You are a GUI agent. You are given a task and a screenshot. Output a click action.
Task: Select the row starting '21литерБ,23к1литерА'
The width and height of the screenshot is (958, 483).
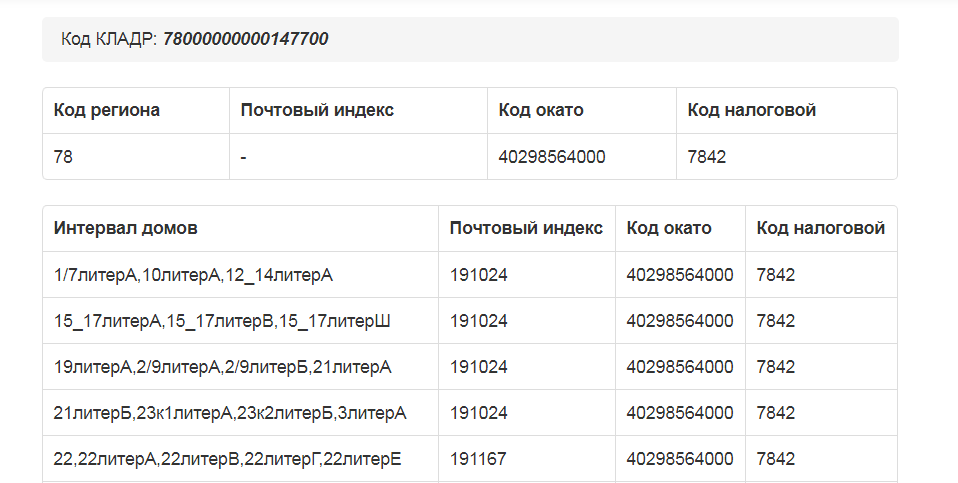tap(230, 413)
